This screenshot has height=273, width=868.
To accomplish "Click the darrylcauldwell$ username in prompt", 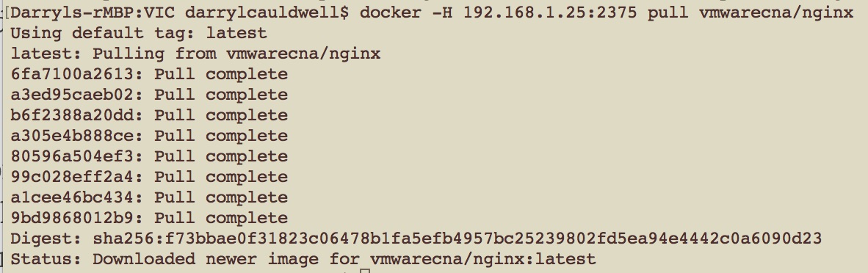I will (267, 12).
